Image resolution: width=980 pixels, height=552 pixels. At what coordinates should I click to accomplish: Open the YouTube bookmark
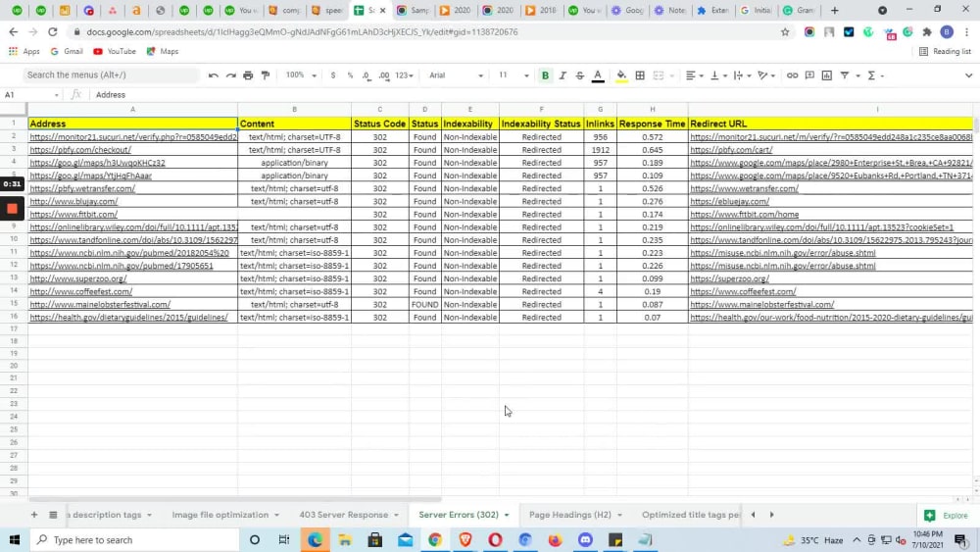115,51
